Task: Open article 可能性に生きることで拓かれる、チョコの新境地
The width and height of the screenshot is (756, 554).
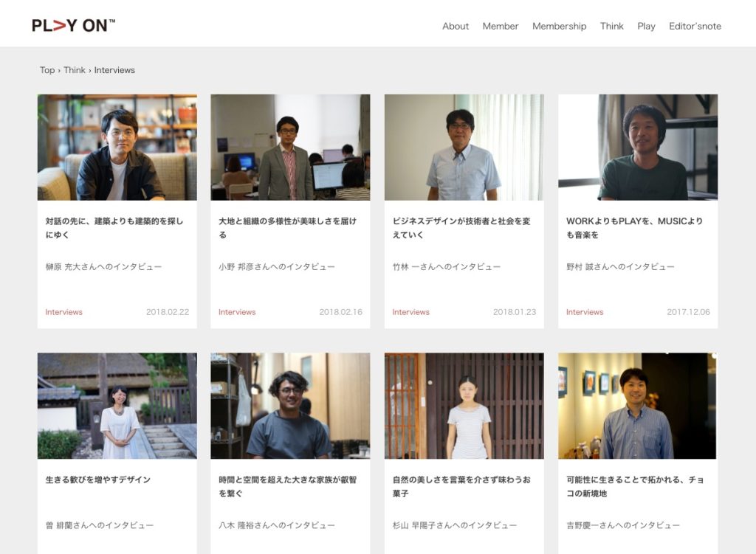Action: 634,487
